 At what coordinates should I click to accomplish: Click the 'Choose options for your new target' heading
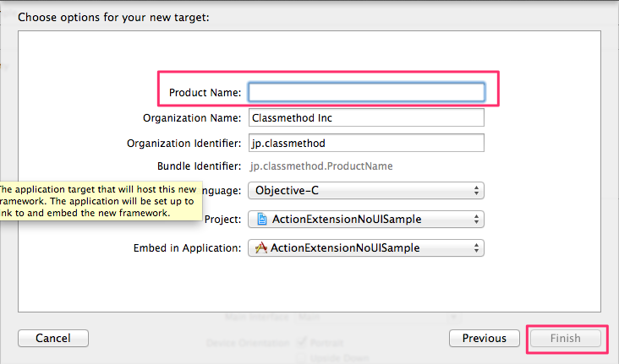click(113, 16)
